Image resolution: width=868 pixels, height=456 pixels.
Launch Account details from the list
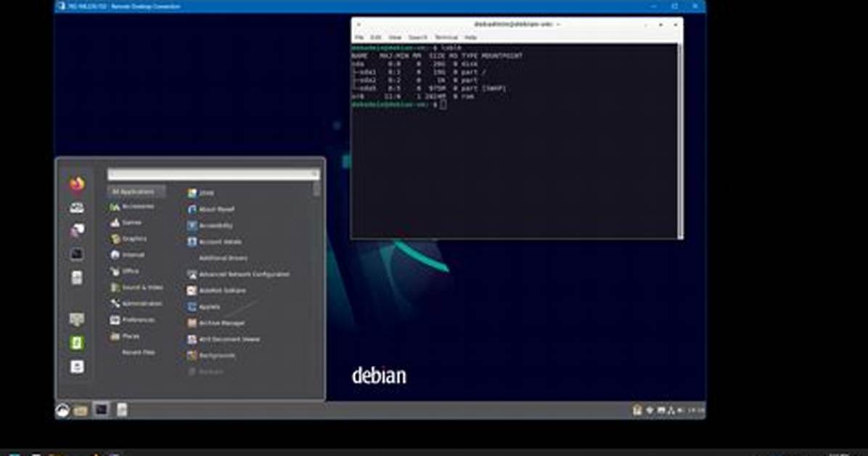(214, 242)
